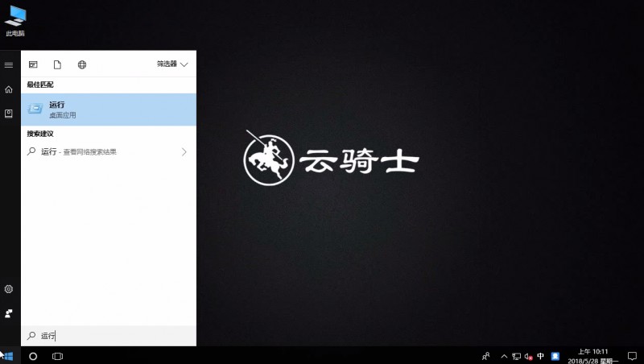Click the muted volume icon in the tray

pos(529,357)
